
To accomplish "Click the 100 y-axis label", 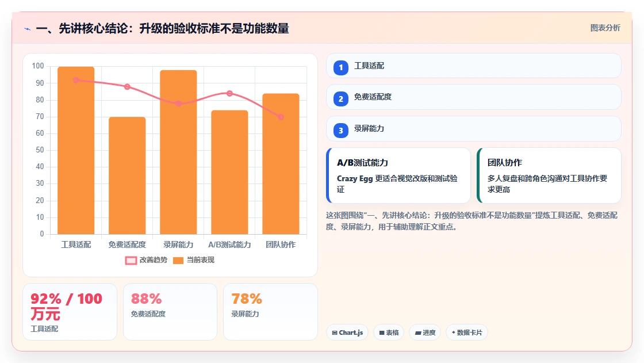I will point(38,66).
